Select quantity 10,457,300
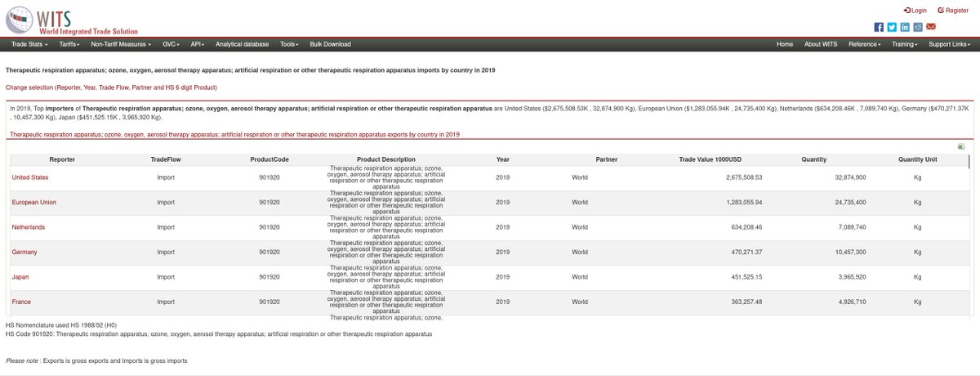This screenshot has width=980, height=376. tap(850, 252)
